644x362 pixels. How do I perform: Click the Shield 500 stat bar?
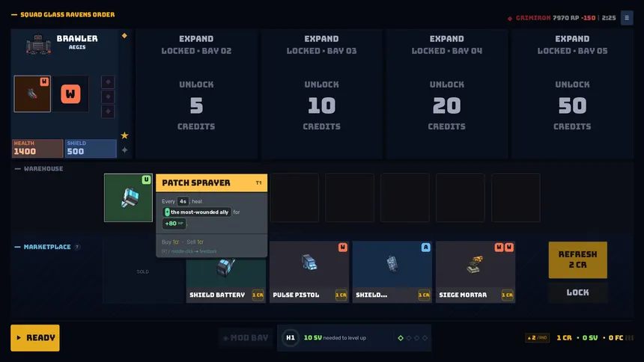coord(91,148)
